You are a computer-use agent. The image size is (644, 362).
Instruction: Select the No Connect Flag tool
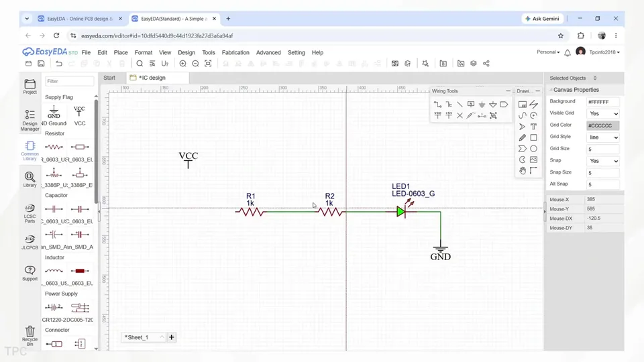coord(460,115)
